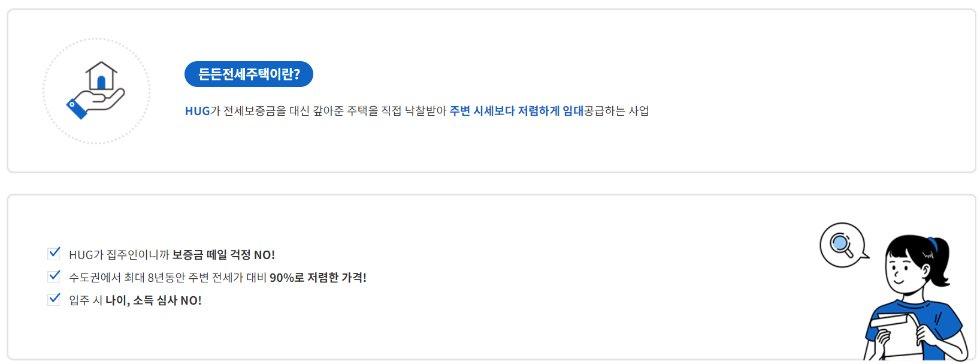The width and height of the screenshot is (980, 364).
Task: Click the bold text 보증금 떼일 걱정 NO!
Action: click(223, 255)
